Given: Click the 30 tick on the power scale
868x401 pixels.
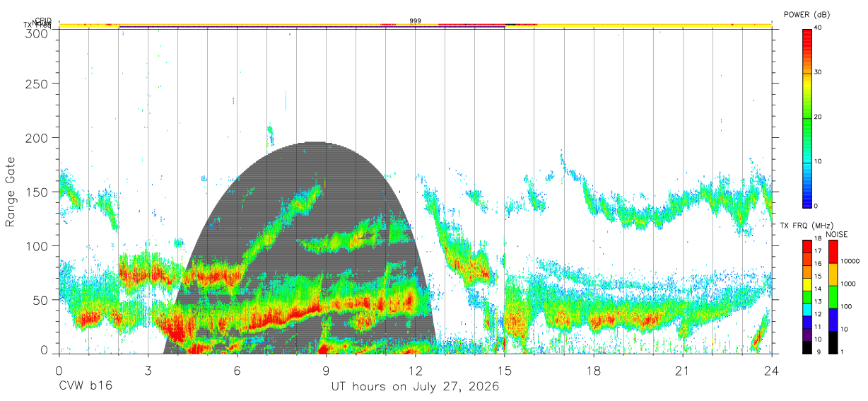Looking at the screenshot, I should (x=819, y=72).
